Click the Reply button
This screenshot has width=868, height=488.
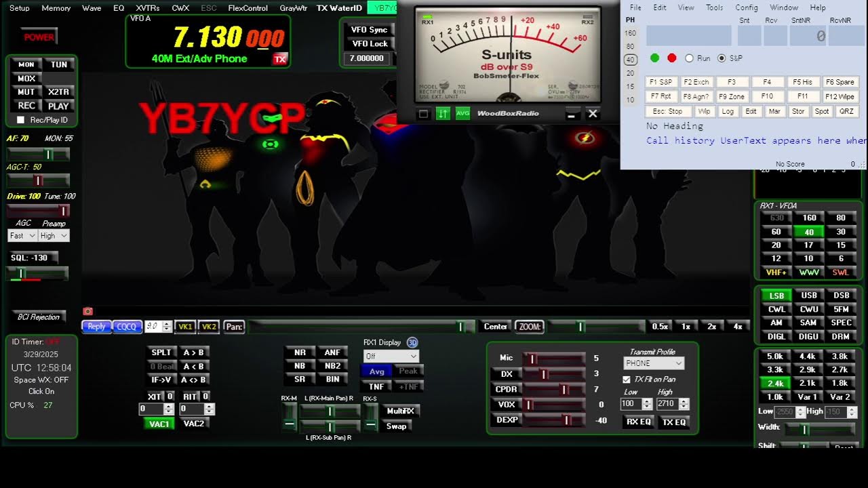tap(97, 327)
